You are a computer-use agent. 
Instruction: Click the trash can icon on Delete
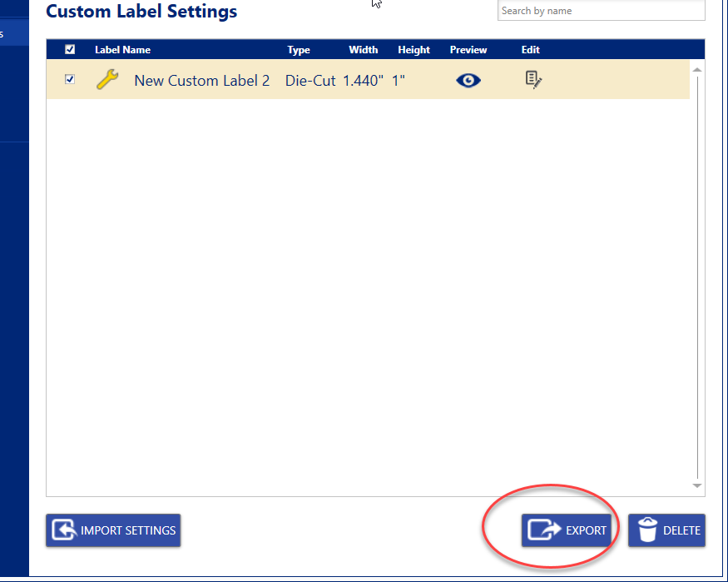coord(647,530)
